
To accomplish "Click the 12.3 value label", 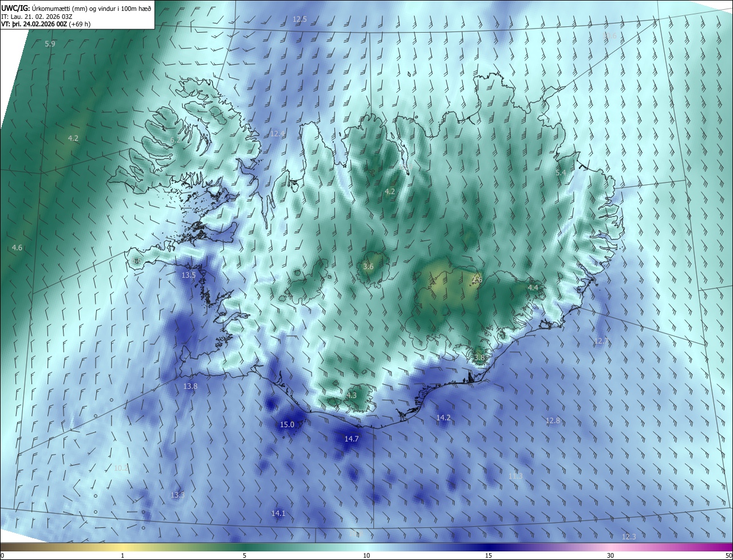I will tap(628, 537).
